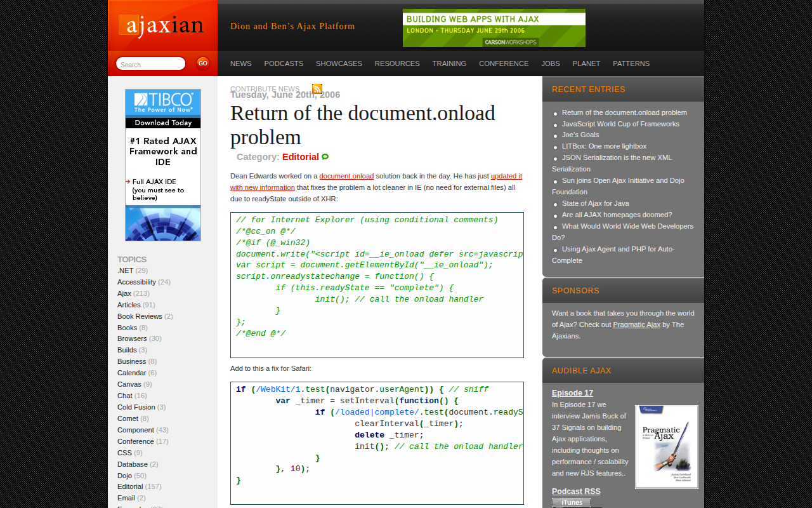Open State of Ajax for Java entry
The height and width of the screenshot is (508, 812).
point(596,203)
